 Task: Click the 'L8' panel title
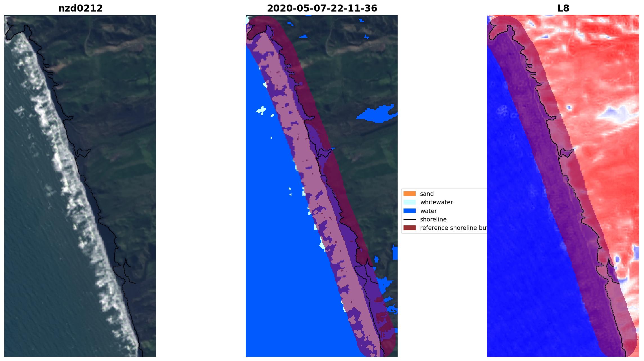pos(563,8)
